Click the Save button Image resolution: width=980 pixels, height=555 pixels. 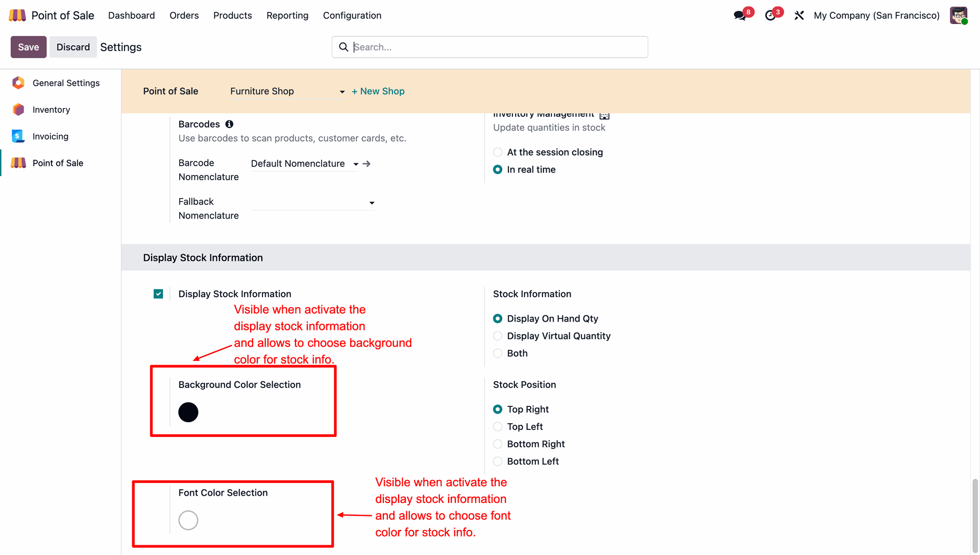29,47
